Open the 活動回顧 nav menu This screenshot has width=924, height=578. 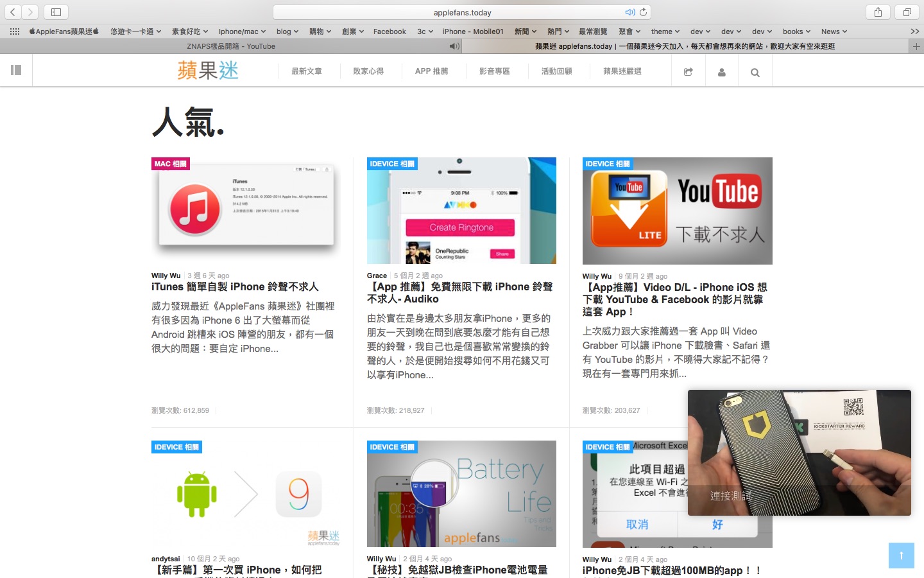(556, 71)
